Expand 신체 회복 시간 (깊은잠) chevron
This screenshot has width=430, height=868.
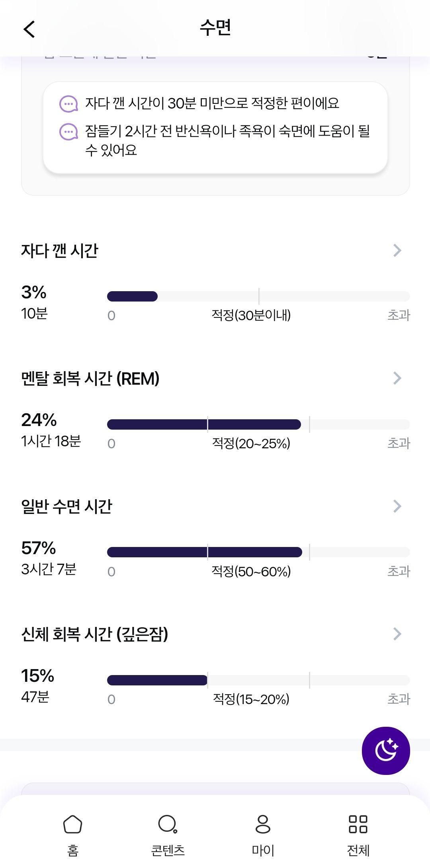pos(397,634)
